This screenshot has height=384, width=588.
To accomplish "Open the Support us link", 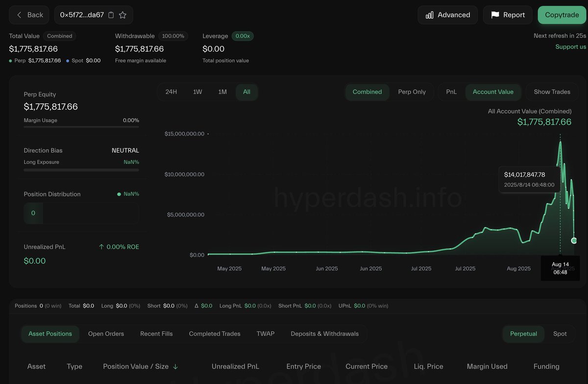I will pos(571,47).
